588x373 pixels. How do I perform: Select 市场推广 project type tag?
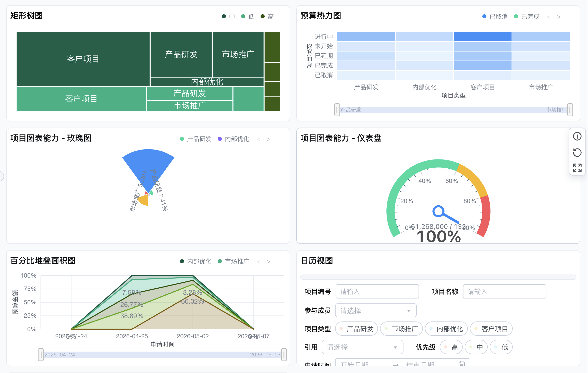click(401, 329)
